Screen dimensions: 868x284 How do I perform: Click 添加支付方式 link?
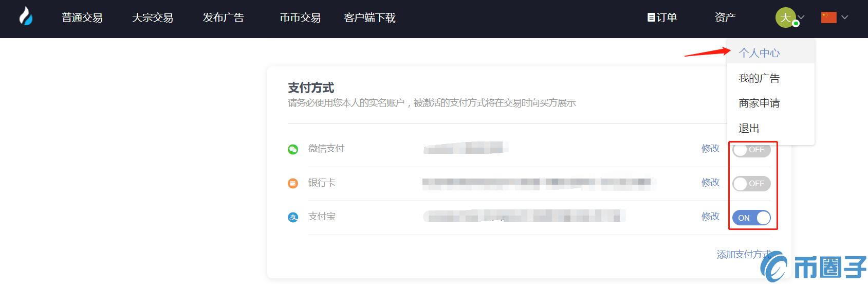pyautogui.click(x=744, y=254)
